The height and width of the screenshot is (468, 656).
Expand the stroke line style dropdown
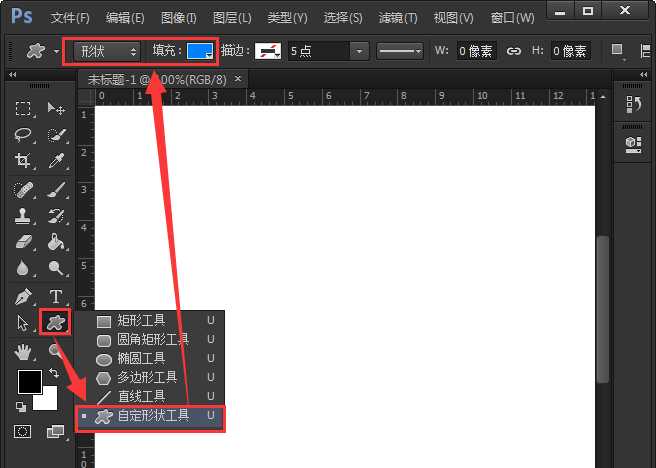[x=405, y=51]
